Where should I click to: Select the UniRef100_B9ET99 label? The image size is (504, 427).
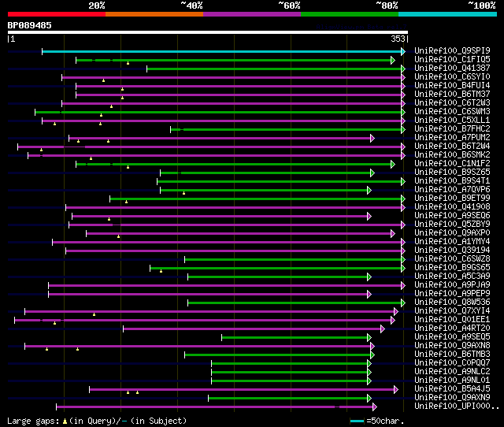coord(452,199)
